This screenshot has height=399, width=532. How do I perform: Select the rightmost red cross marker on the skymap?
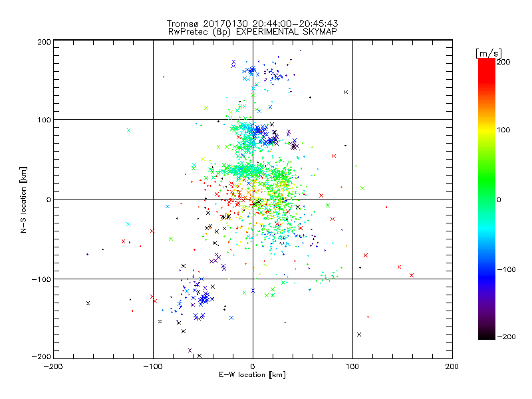(x=412, y=275)
